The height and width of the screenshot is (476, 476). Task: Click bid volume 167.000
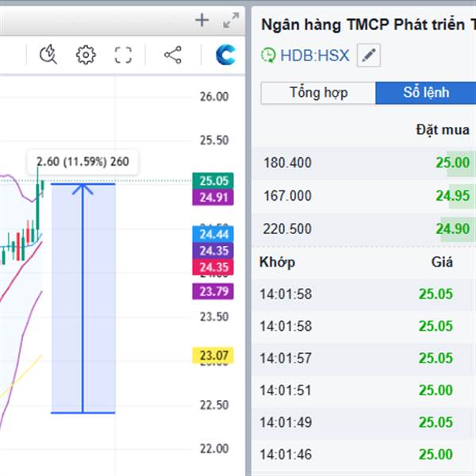tap(287, 196)
